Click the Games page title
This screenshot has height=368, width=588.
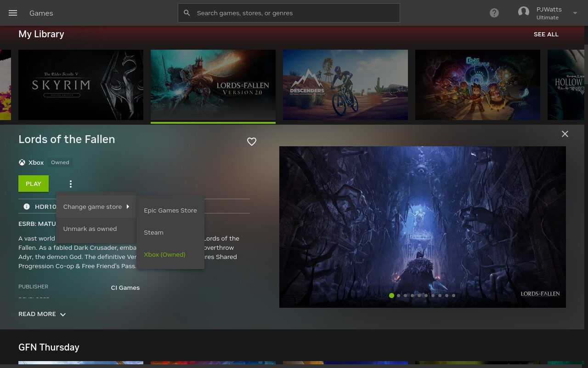point(41,13)
